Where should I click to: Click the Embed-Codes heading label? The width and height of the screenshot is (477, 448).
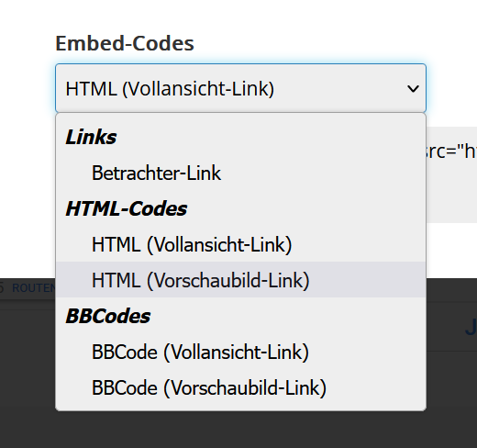coord(125,43)
